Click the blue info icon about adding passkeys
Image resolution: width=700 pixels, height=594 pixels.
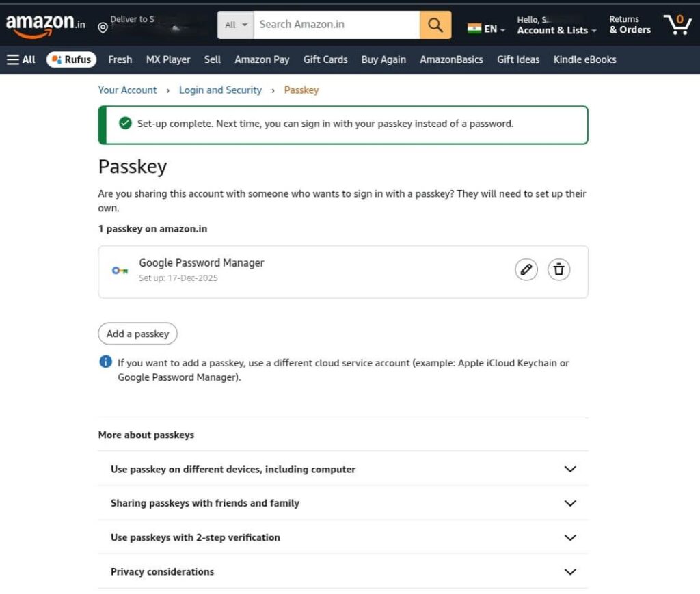tap(105, 362)
